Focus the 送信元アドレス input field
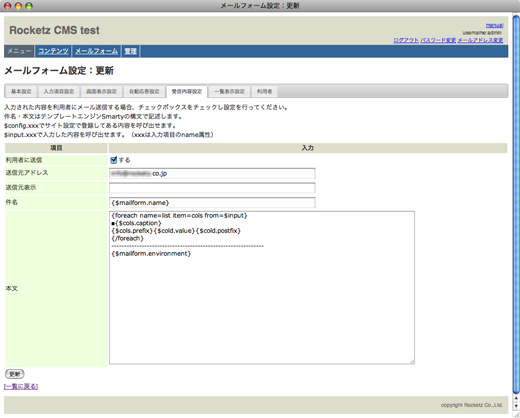 [212, 173]
